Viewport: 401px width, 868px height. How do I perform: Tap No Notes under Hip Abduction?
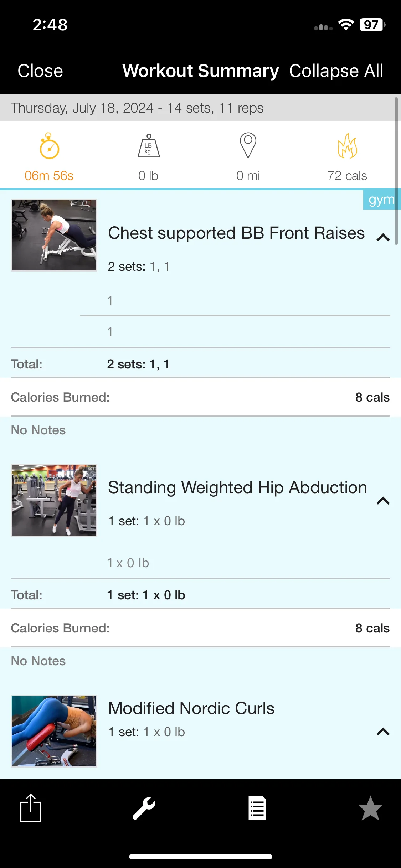(x=38, y=661)
